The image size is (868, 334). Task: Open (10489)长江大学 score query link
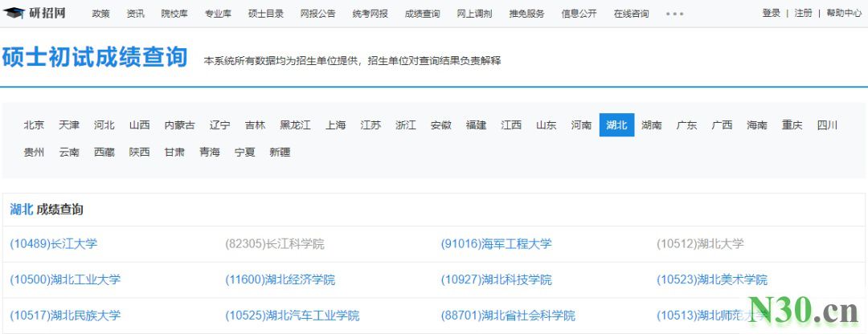coord(54,244)
